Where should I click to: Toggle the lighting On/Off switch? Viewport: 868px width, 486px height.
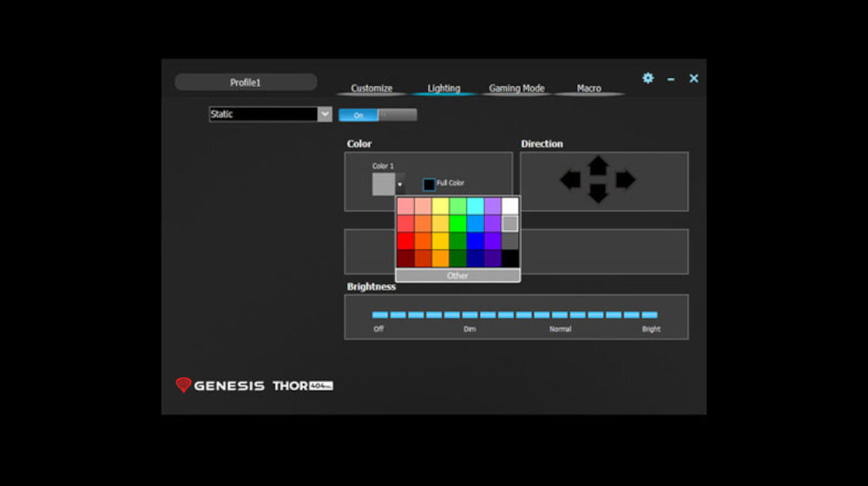(378, 115)
